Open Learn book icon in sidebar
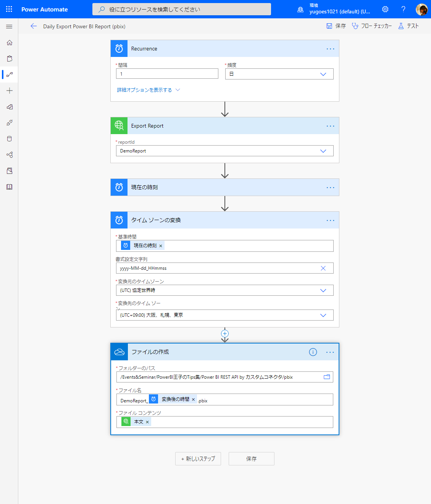This screenshot has width=431, height=504. 10,187
